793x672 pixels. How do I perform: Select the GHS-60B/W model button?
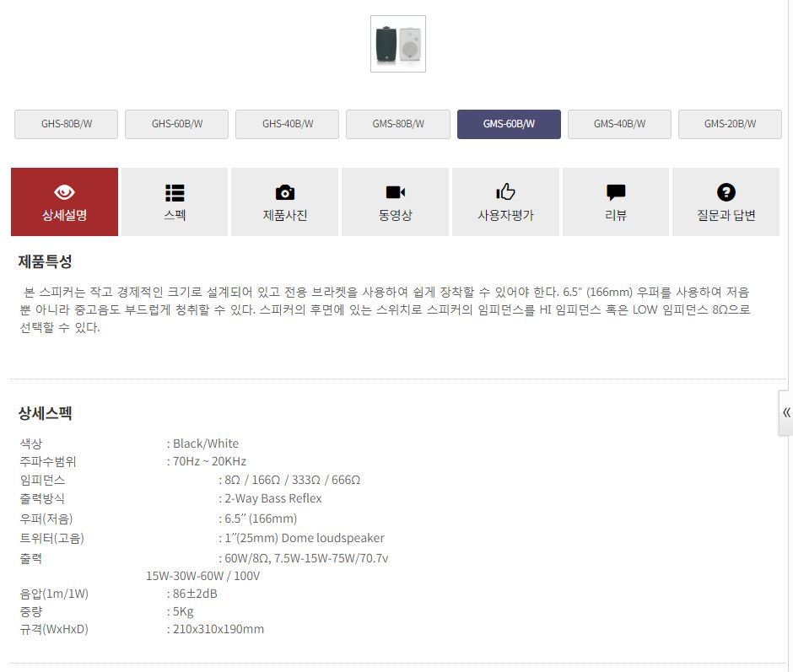coord(176,124)
